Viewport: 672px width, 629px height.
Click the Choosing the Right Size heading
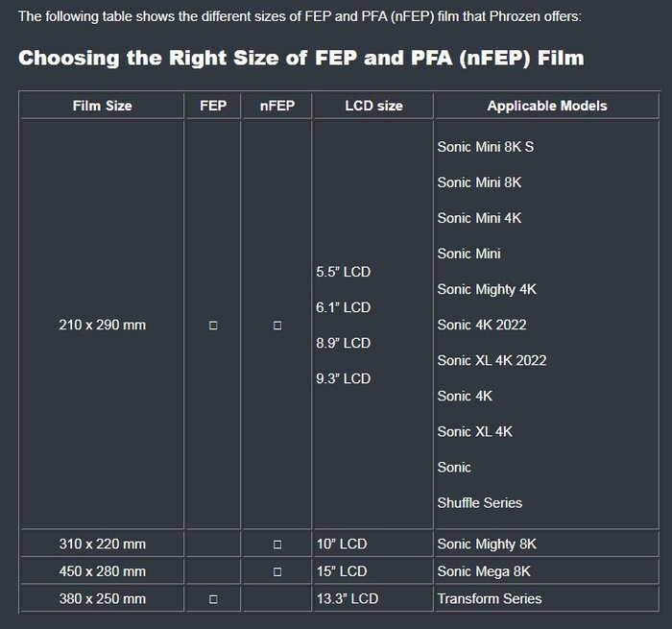point(300,58)
